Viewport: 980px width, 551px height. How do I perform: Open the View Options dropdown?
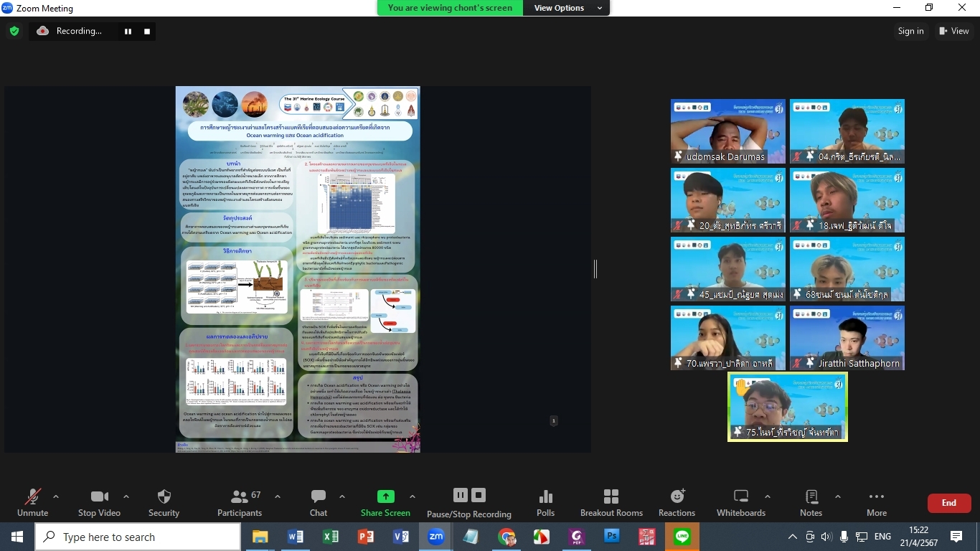click(x=565, y=8)
